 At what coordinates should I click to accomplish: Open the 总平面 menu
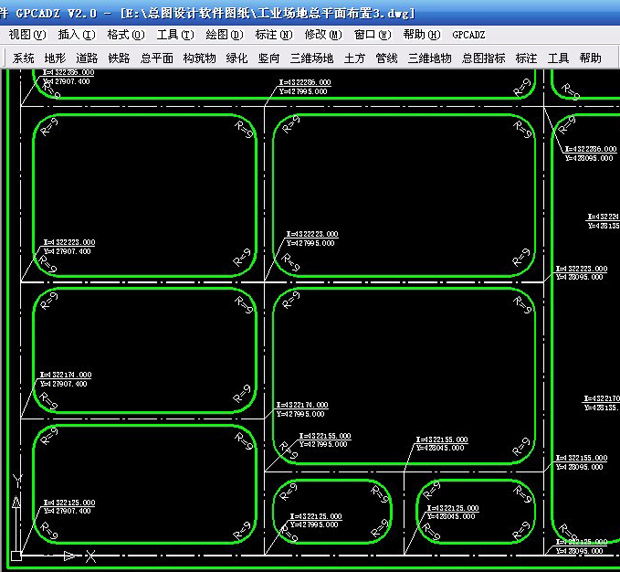(x=156, y=58)
